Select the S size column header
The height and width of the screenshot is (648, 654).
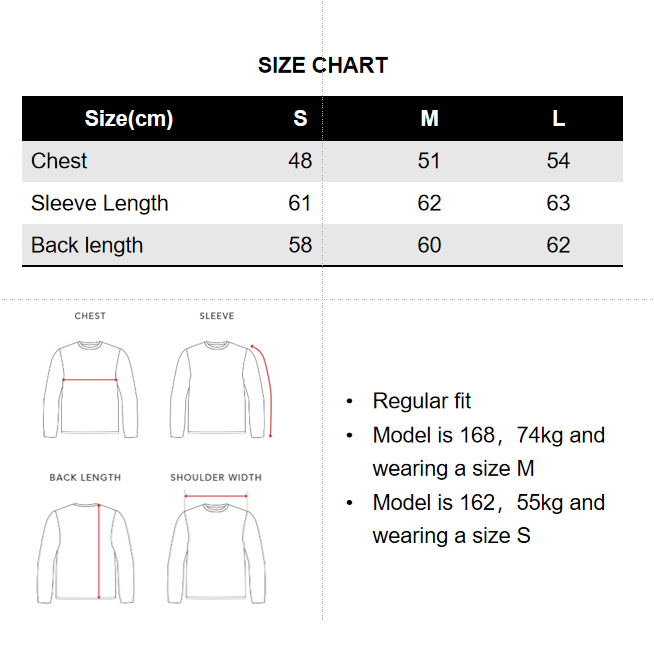[300, 119]
